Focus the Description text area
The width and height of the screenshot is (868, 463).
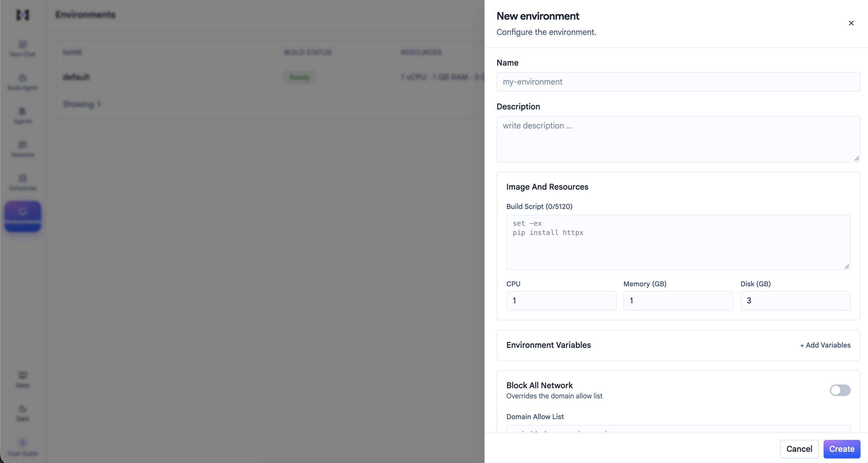(x=678, y=139)
